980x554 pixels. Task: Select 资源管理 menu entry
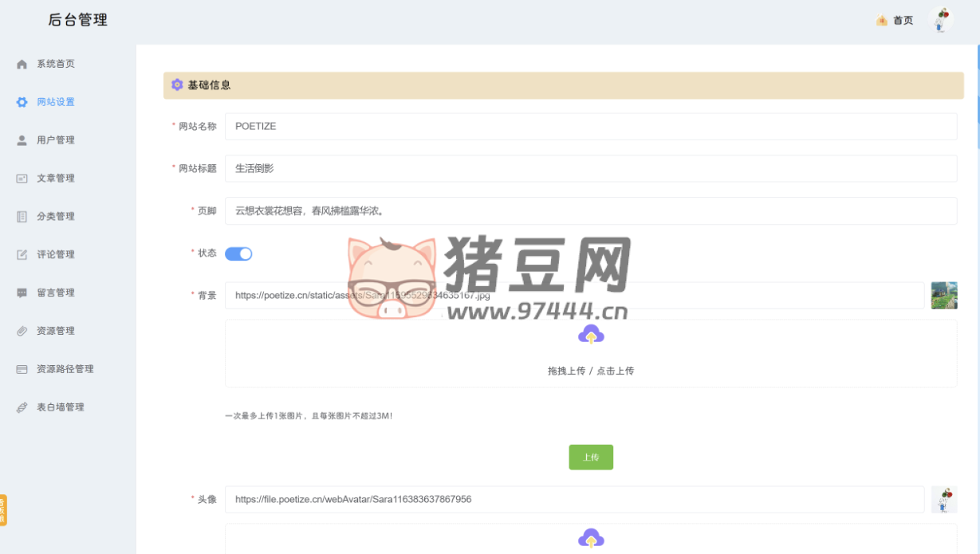56,331
